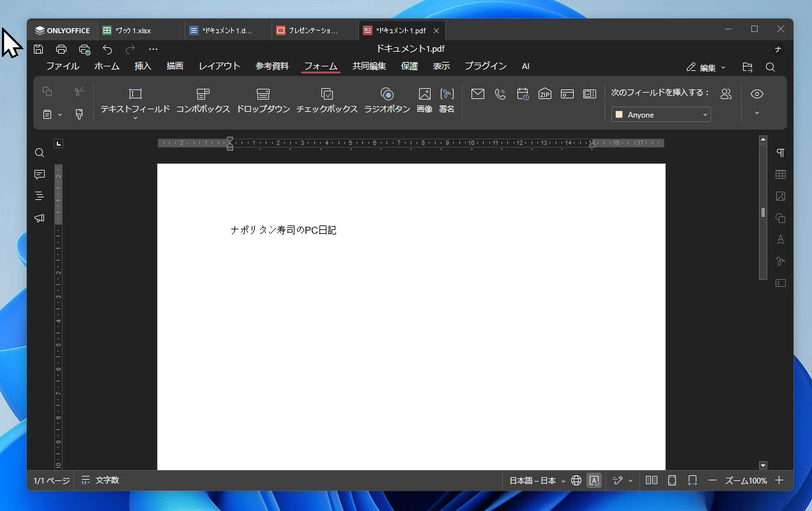This screenshot has width=812, height=511.
Task: Click the ズーム100% zoom label
Action: tap(746, 480)
